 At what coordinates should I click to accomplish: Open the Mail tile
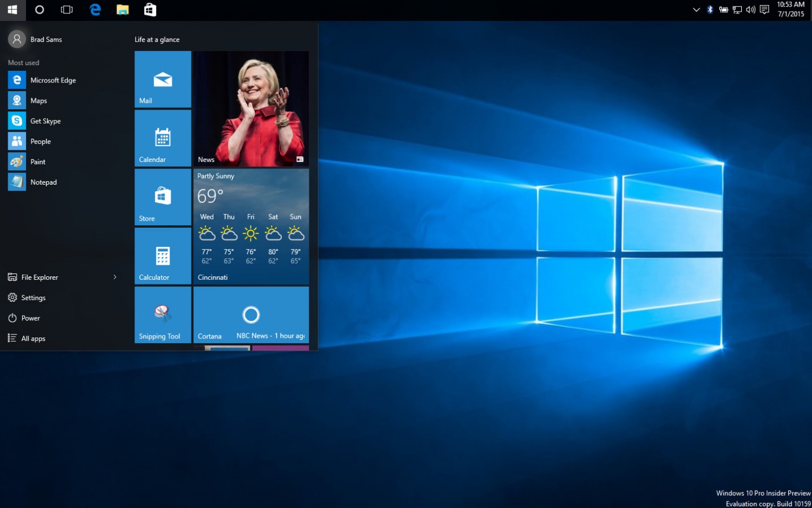[162, 79]
